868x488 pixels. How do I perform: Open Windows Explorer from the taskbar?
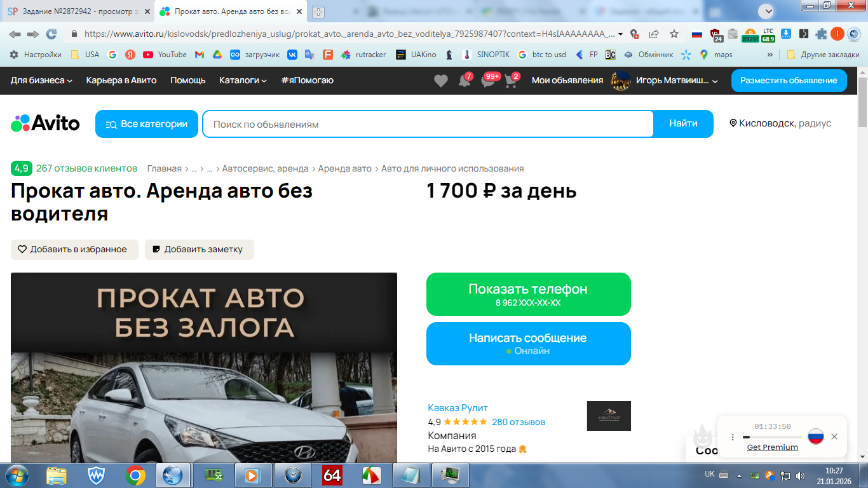tap(57, 475)
